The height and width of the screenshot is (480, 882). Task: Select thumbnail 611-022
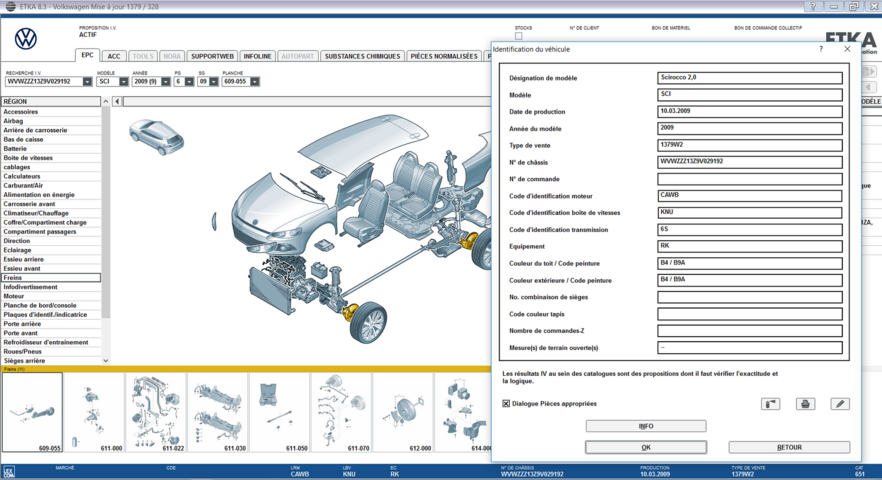pos(156,412)
